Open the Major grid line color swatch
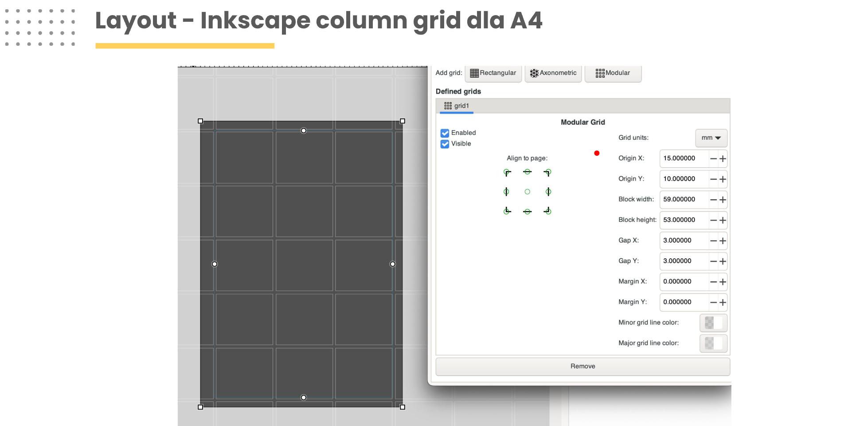 (713, 343)
